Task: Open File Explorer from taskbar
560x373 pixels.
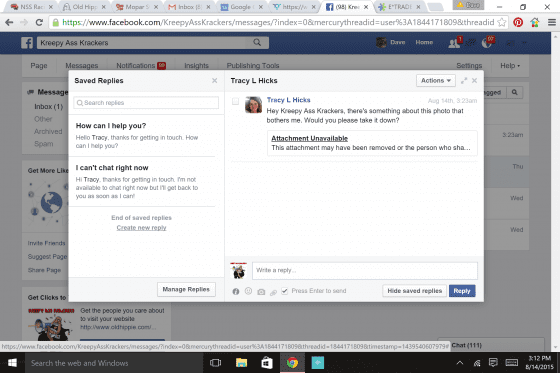Action: [x=241, y=363]
